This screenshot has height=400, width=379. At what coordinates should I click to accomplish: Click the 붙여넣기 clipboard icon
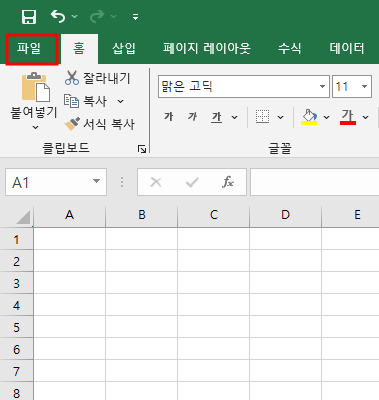[x=36, y=87]
